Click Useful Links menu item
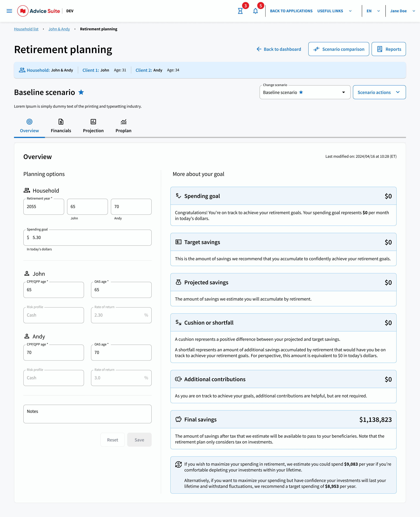This screenshot has width=420, height=517. coord(330,11)
